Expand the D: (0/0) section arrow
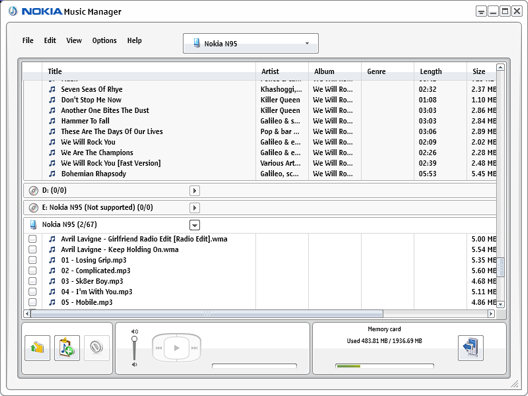528x396 pixels. pos(194,191)
